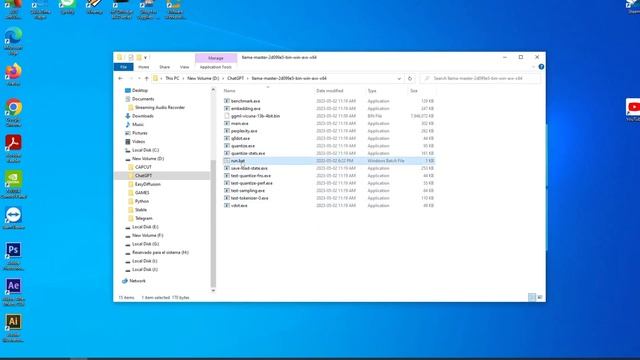Viewport: 640px width, 360px height.
Task: Select the EasyDiffusion folder in sidebar
Action: pyautogui.click(x=148, y=184)
